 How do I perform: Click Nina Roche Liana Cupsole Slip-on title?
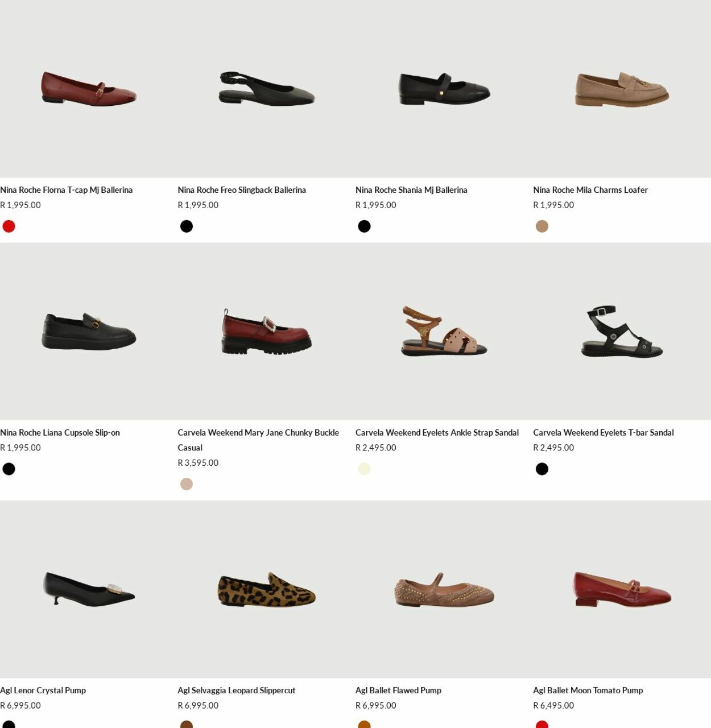click(x=60, y=433)
